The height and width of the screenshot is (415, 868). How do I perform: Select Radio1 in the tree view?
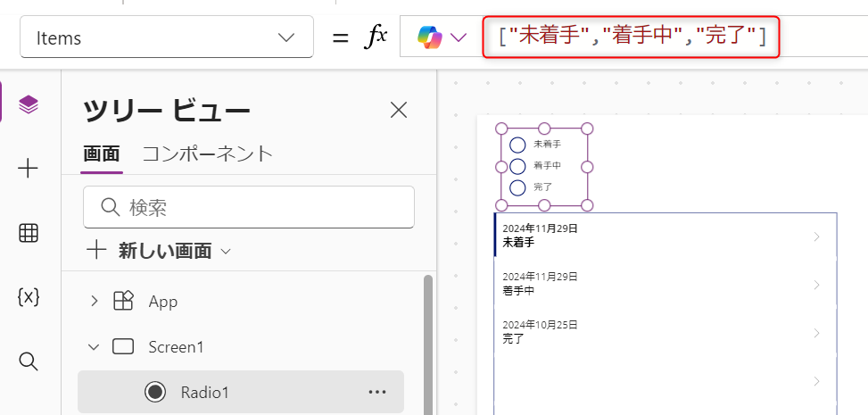(x=241, y=392)
